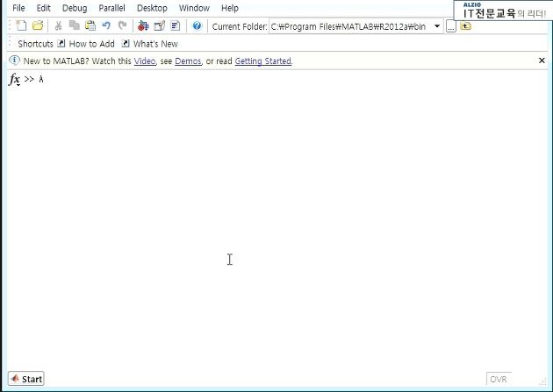Open the GUIDE layout editor icon
The image size is (553, 392).
160,25
